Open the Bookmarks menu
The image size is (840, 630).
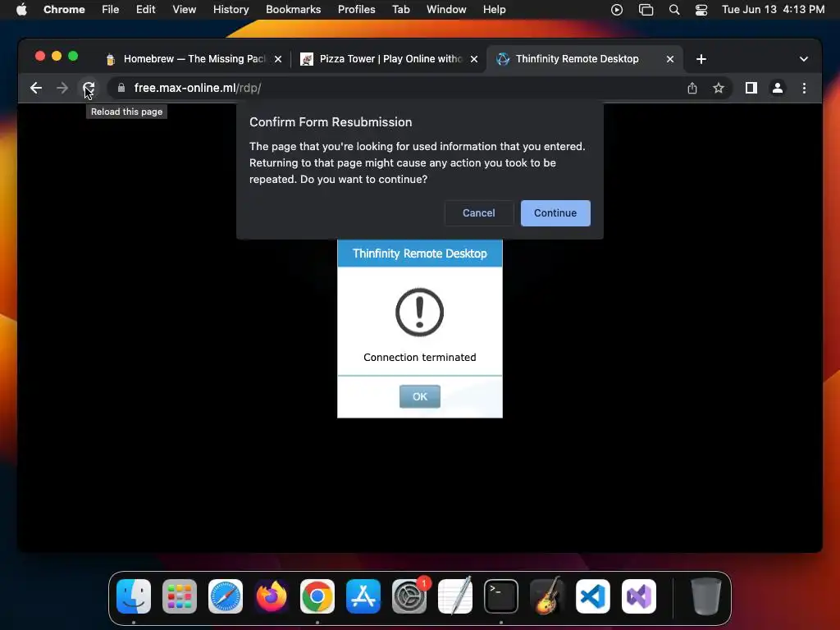293,10
